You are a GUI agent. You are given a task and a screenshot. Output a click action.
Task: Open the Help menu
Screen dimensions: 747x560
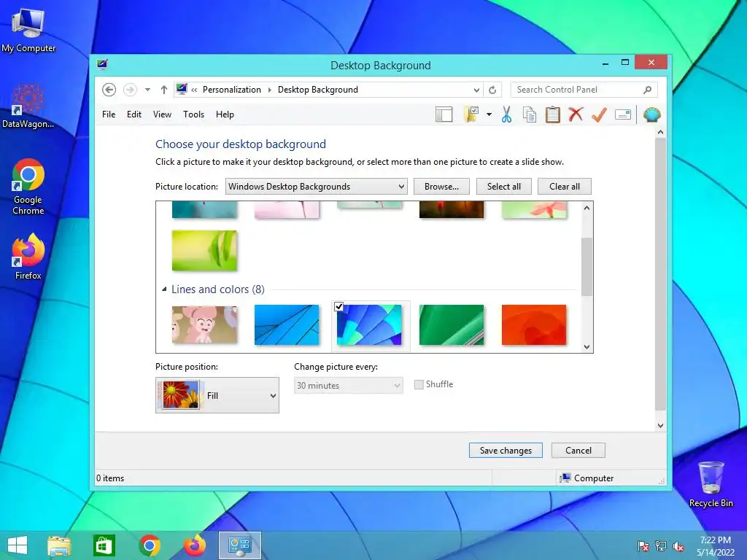225,114
